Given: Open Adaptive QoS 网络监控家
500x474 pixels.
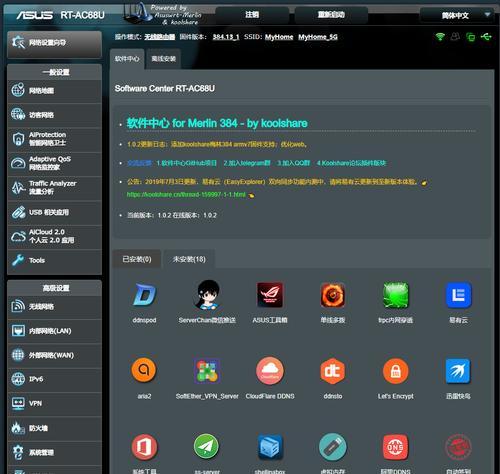Looking at the screenshot, I should pos(54,163).
